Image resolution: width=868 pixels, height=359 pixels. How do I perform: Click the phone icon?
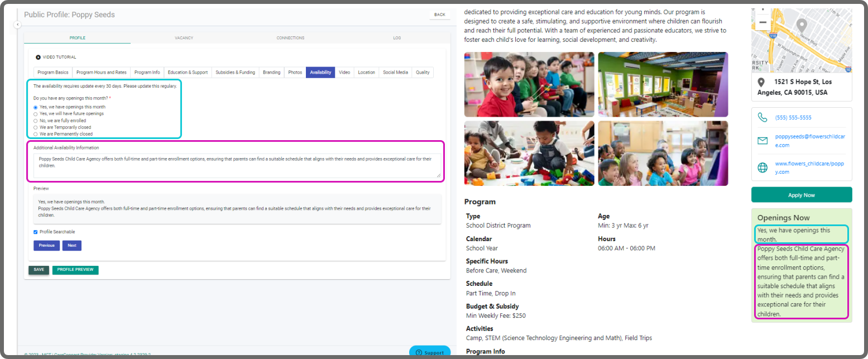pyautogui.click(x=763, y=118)
